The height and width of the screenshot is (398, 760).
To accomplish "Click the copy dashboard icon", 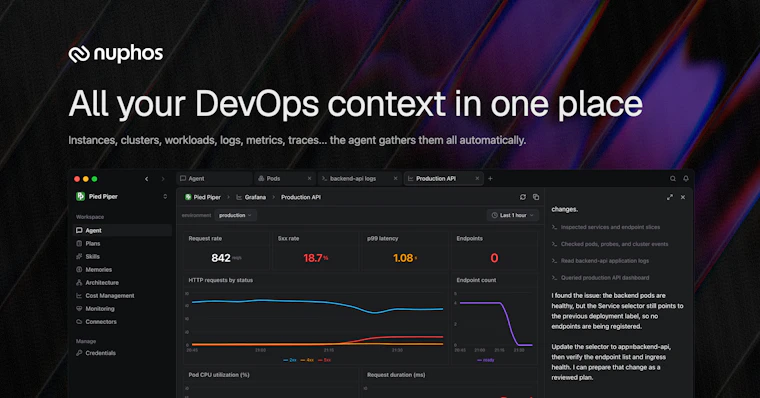I will click(536, 197).
